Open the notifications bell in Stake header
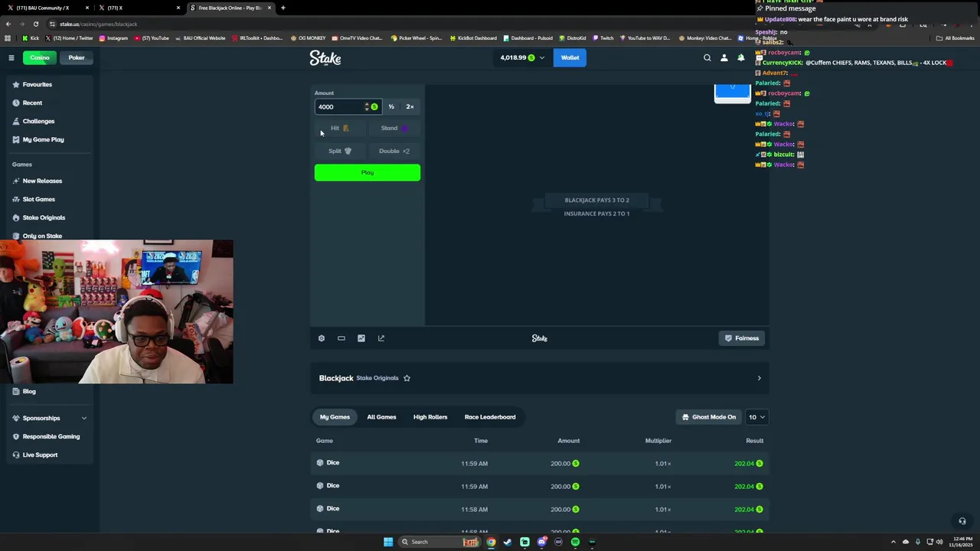 [x=741, y=57]
